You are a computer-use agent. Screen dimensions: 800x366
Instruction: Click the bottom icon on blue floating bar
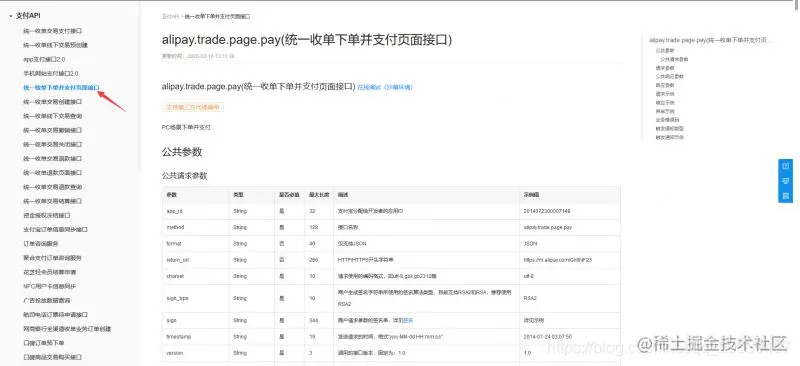coord(785,196)
